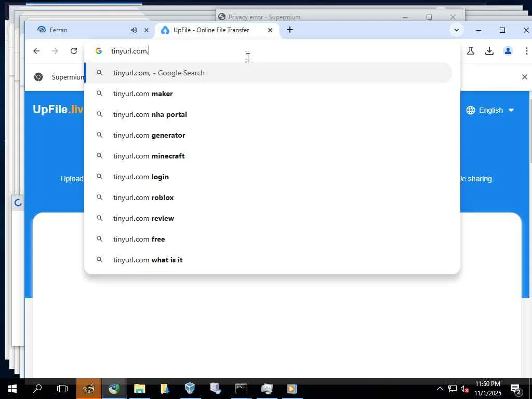532x399 pixels.
Task: Pick the tinyurl.com generator suggestion
Action: [268, 135]
